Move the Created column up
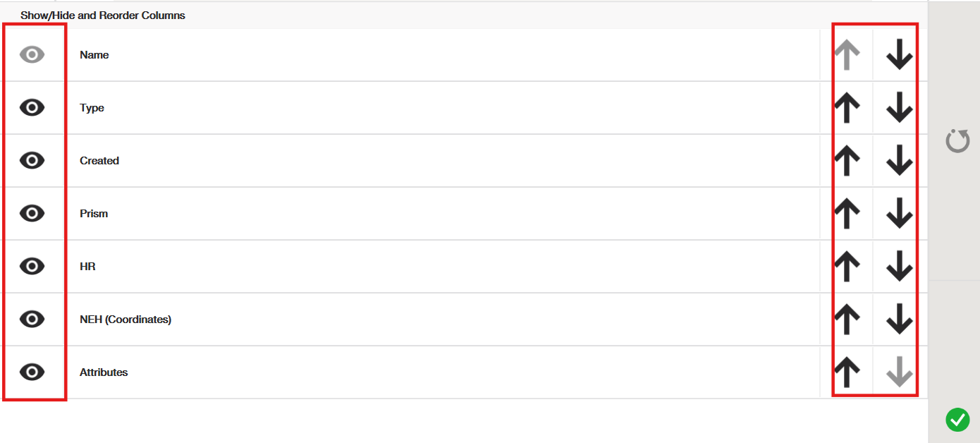This screenshot has height=443, width=980. [847, 161]
